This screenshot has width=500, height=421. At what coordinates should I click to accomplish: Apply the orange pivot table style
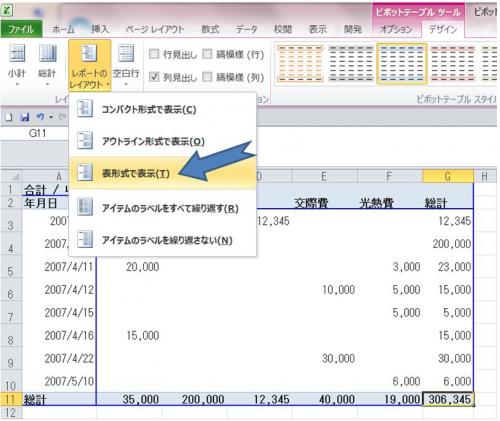(x=300, y=63)
